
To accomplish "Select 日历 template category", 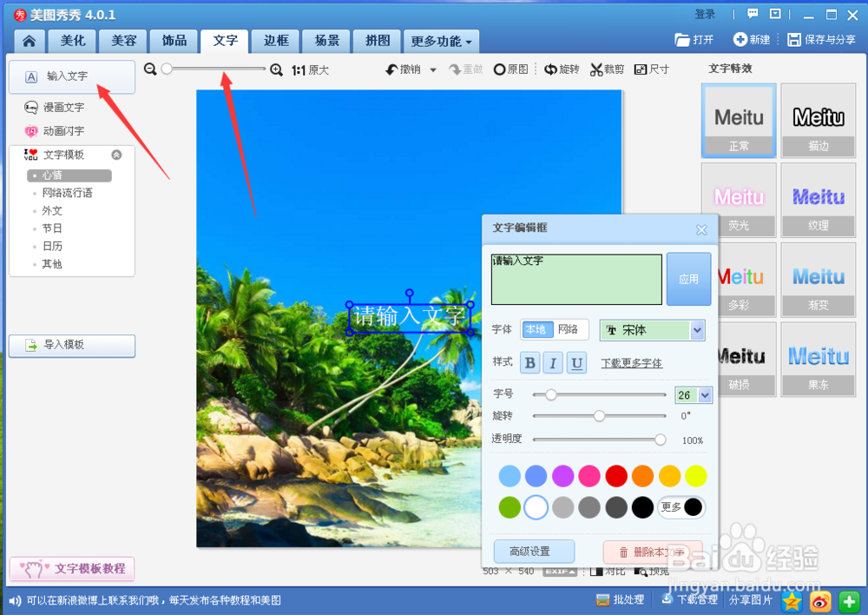I will 52,246.
